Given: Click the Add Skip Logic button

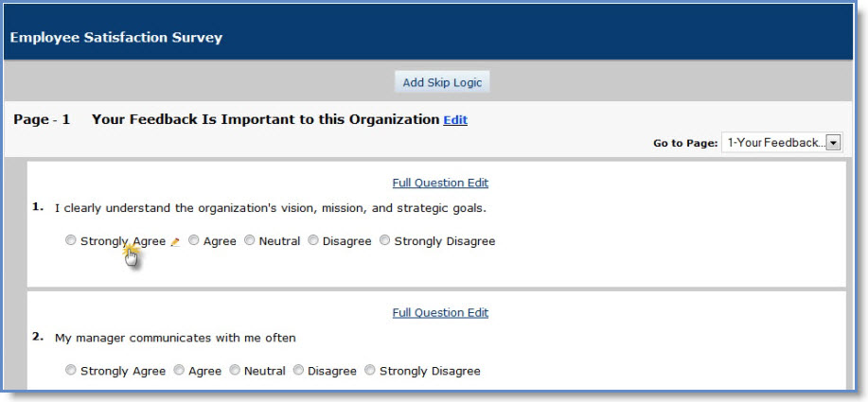Looking at the screenshot, I should 442,82.
